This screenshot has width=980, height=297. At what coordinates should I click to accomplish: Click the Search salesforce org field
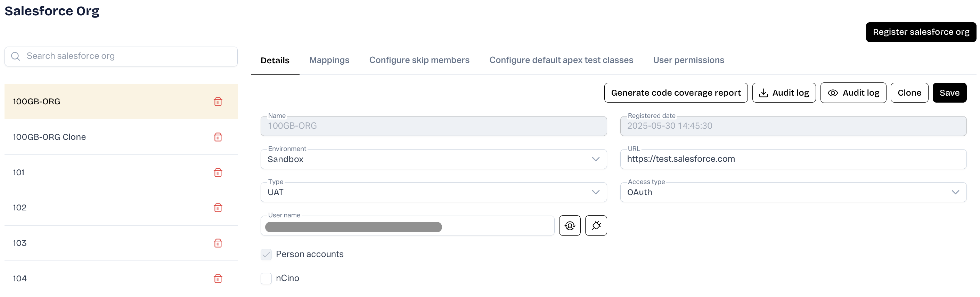click(x=121, y=56)
